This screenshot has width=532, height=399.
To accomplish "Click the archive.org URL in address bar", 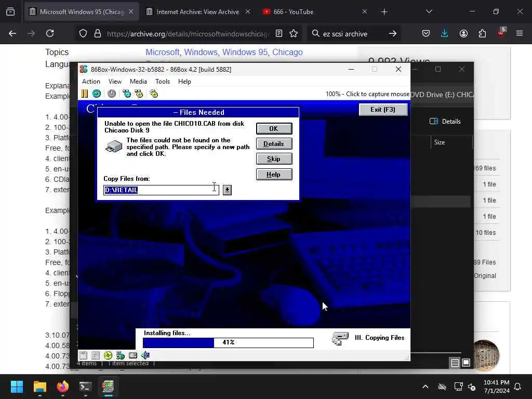I will tap(188, 34).
